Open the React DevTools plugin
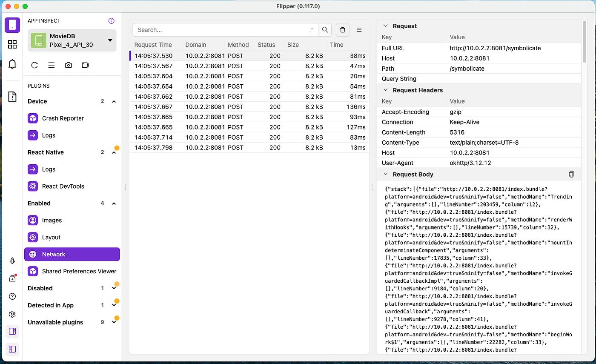Viewport: 596px width, 364px height. (x=72, y=186)
